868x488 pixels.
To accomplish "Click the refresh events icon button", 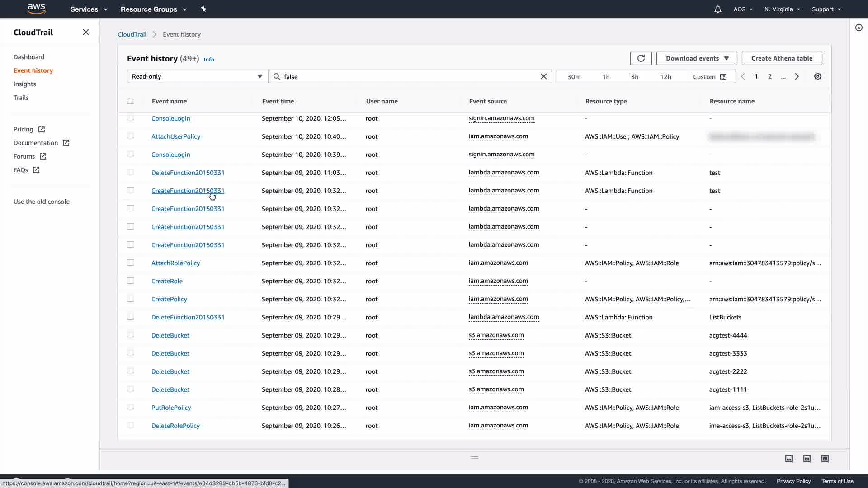I will 641,58.
